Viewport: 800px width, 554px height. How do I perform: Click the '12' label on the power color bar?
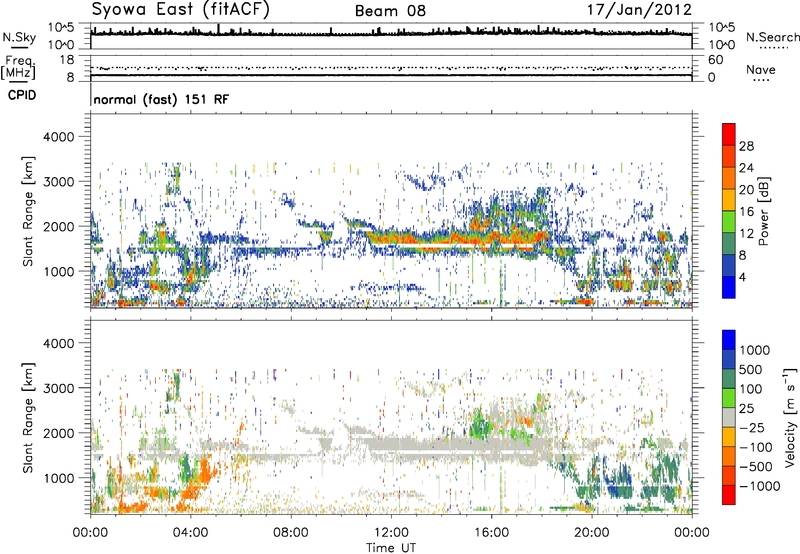click(746, 234)
